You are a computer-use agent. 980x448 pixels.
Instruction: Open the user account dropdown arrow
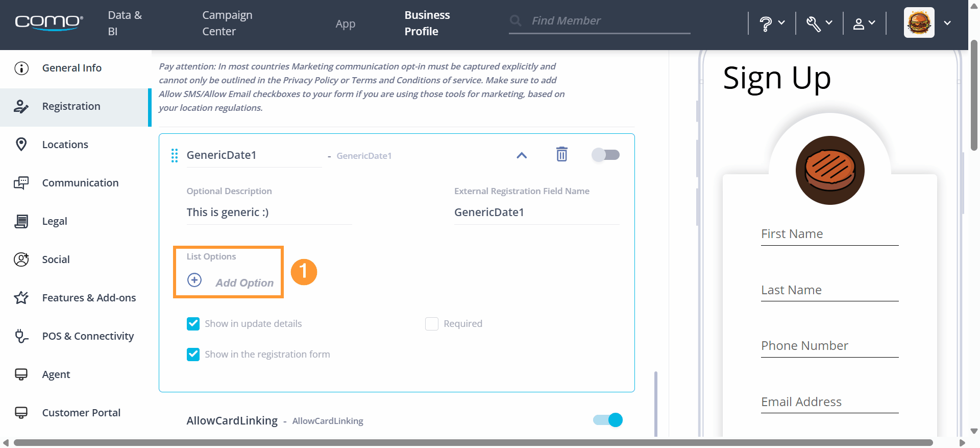coord(872,22)
